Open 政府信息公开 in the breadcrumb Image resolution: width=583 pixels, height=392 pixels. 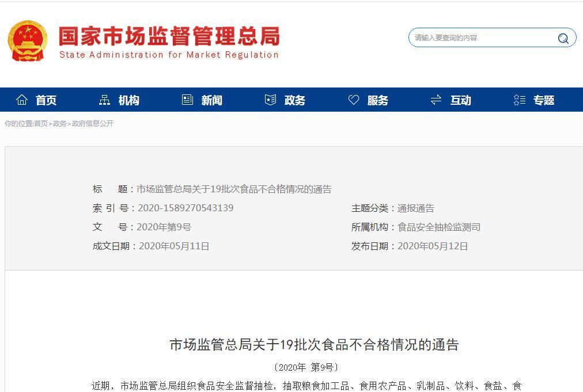click(92, 123)
